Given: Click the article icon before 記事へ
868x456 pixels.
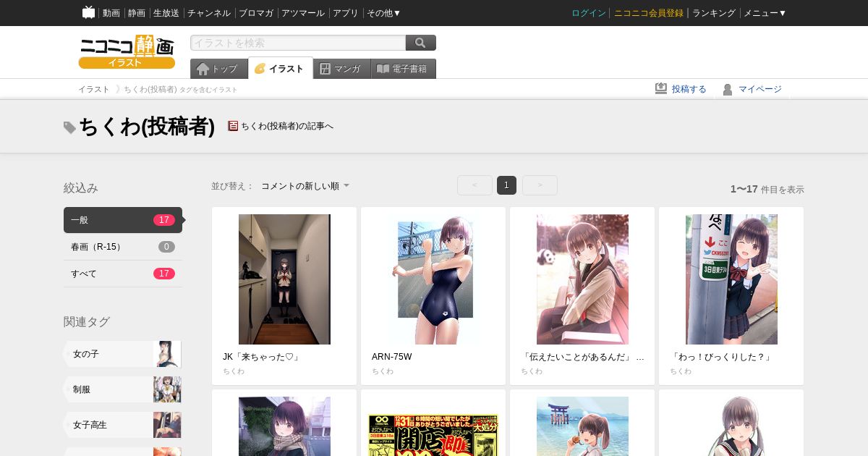Looking at the screenshot, I should click(x=233, y=126).
